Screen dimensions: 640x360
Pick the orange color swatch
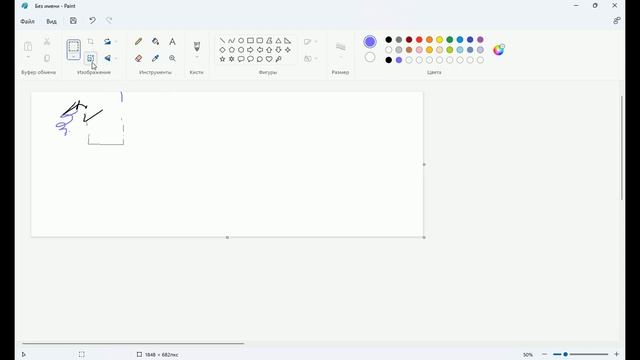pos(429,40)
